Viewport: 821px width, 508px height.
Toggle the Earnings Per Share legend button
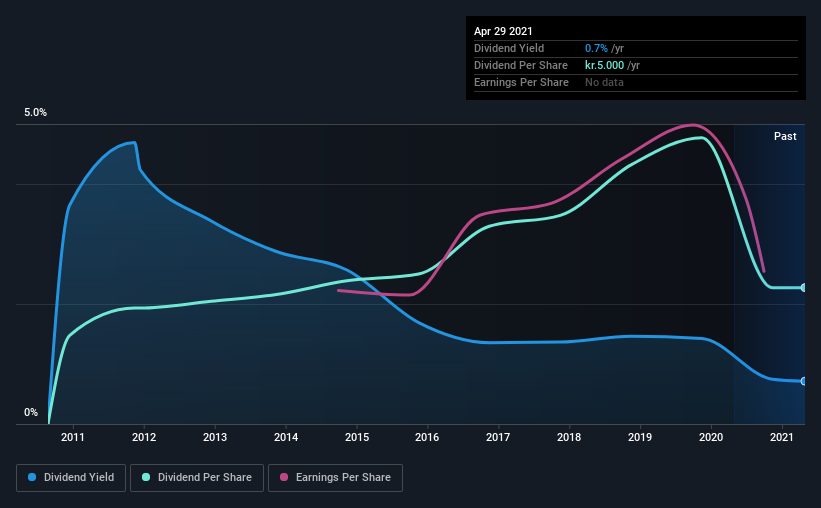[x=335, y=478]
